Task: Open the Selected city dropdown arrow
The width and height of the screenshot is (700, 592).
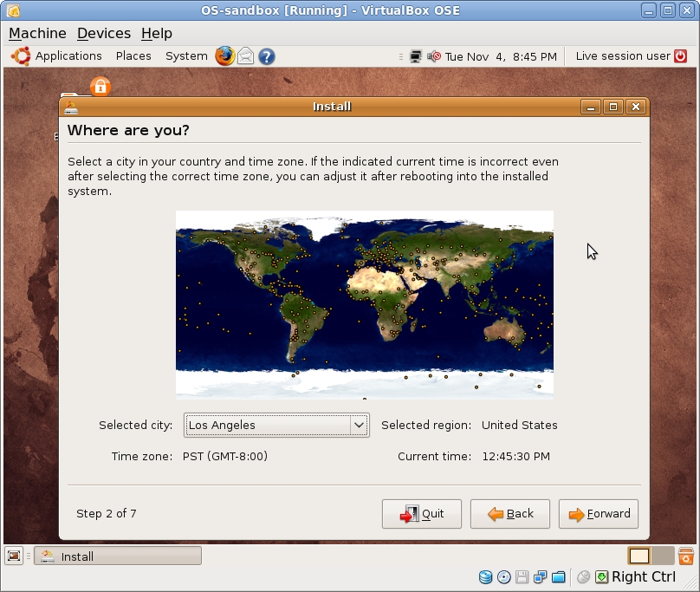Action: (x=359, y=425)
